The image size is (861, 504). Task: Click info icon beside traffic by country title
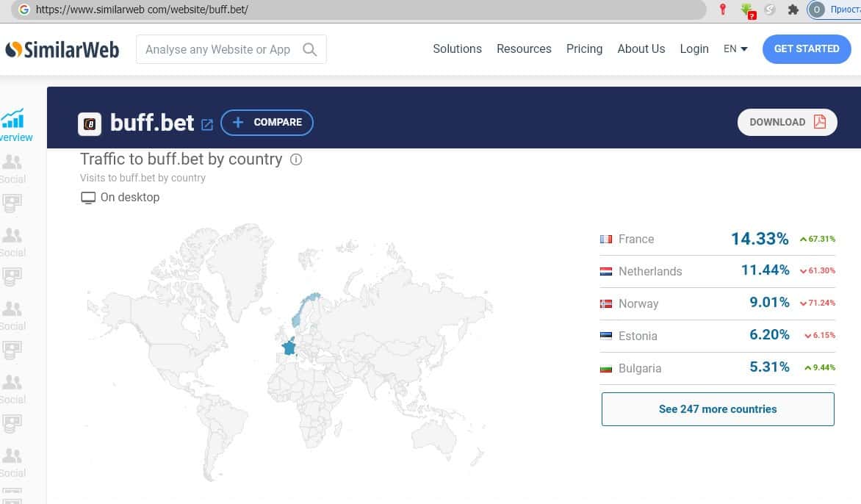pos(296,159)
